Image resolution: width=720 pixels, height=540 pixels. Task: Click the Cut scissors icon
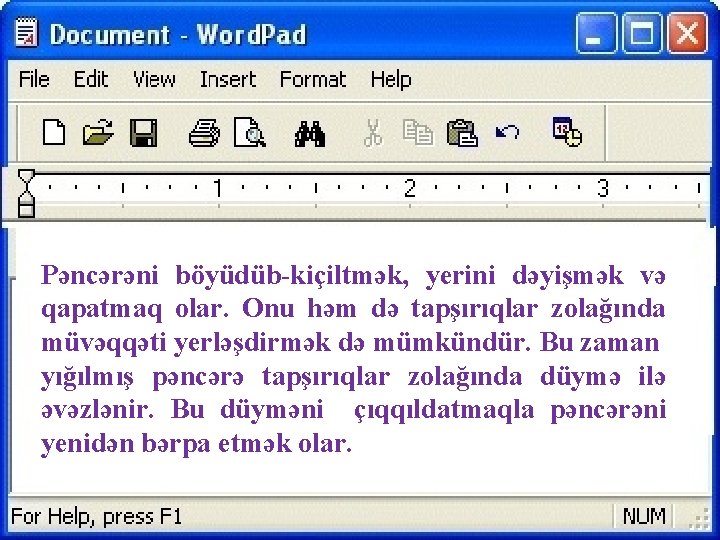[x=373, y=133]
